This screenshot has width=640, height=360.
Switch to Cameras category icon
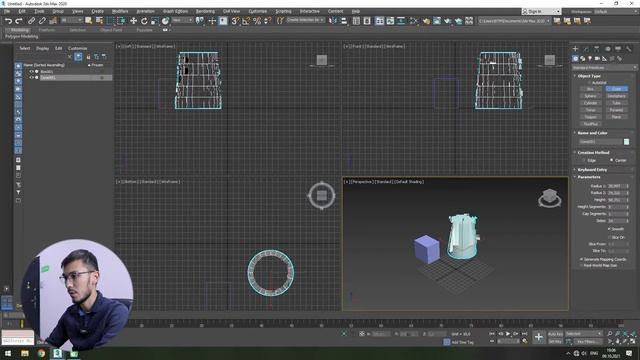click(597, 59)
